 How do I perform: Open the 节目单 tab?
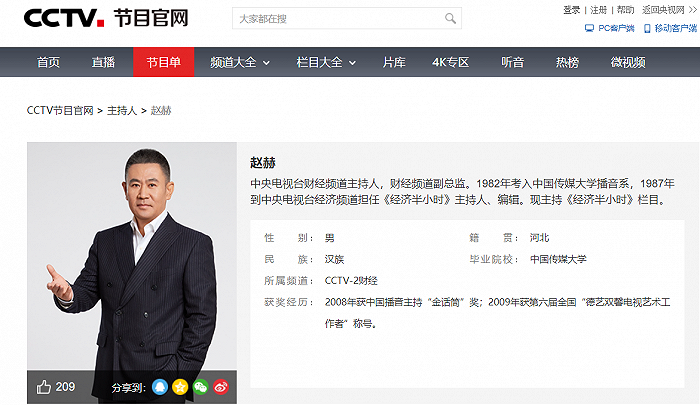coord(163,62)
